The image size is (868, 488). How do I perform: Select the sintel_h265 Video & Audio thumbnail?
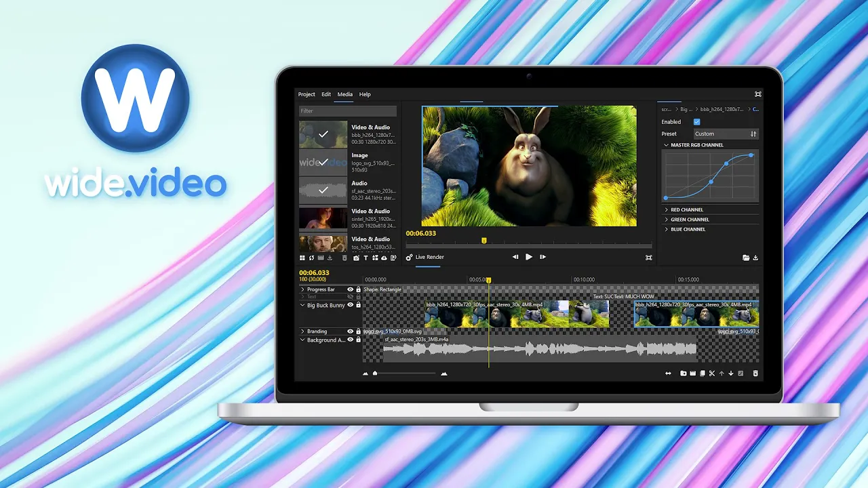pos(323,218)
